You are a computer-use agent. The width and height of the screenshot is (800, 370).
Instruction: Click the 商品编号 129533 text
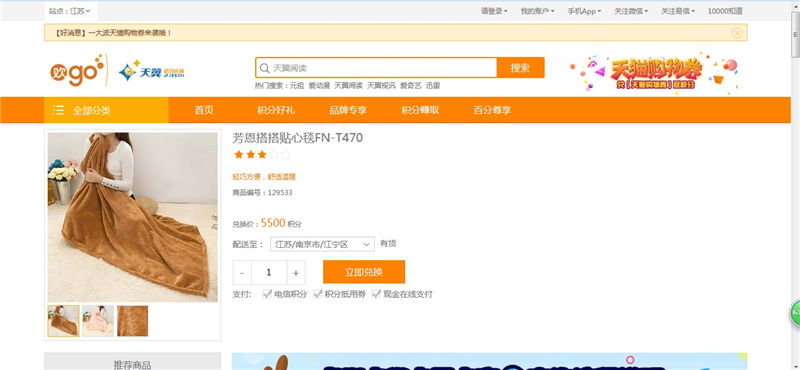tap(262, 193)
